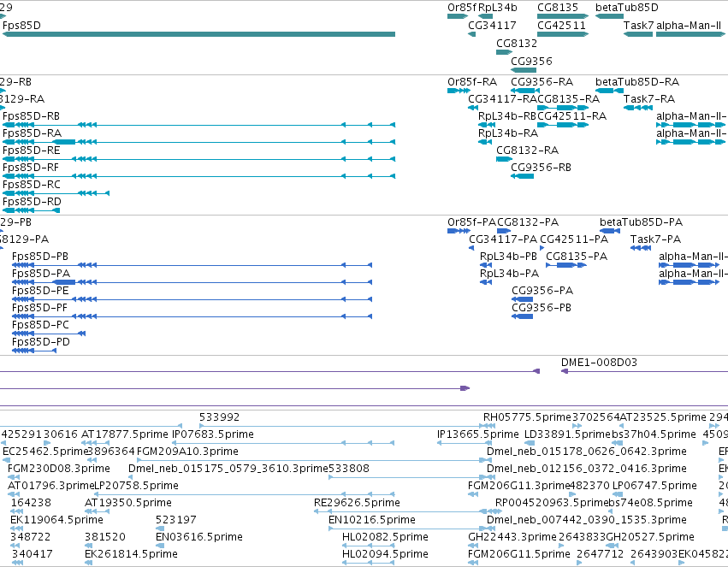Click the CG34117 gene label

click(492, 26)
